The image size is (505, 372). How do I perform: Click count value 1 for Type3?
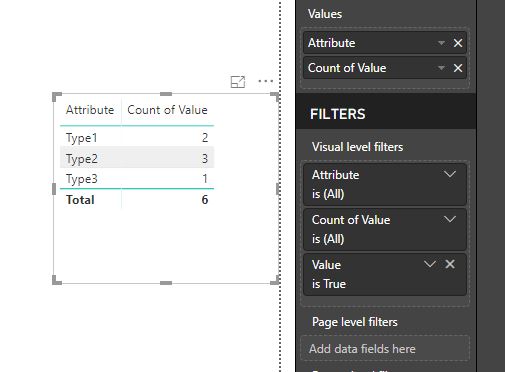[205, 179]
